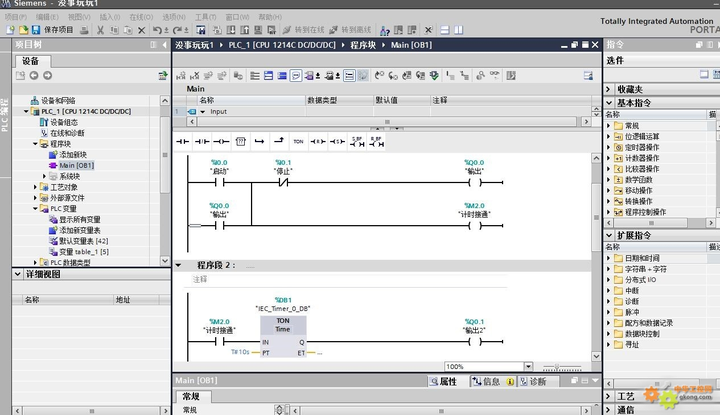Delete network using editor toolbar icon
The width and height of the screenshot is (720, 415).
(x=195, y=76)
